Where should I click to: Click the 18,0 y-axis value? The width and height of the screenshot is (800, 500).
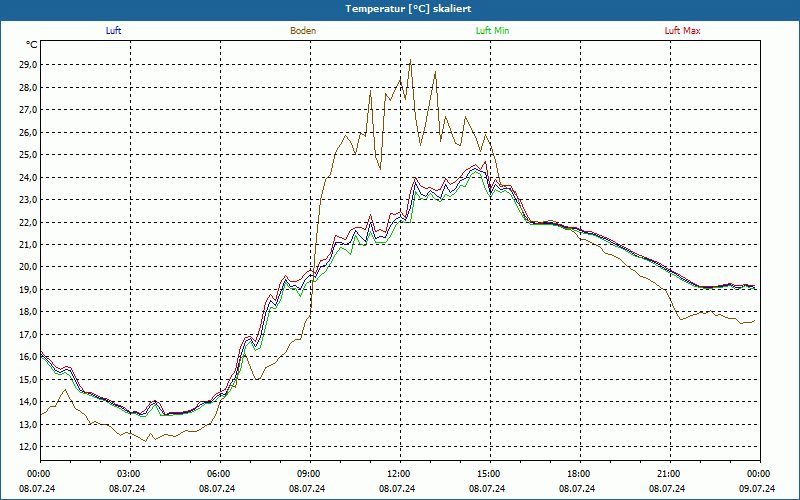coord(29,312)
